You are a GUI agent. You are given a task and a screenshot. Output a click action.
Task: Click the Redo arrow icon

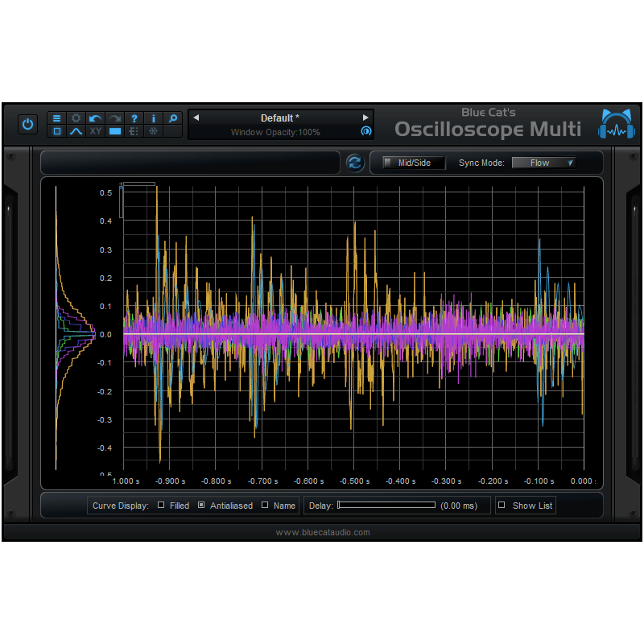click(114, 118)
